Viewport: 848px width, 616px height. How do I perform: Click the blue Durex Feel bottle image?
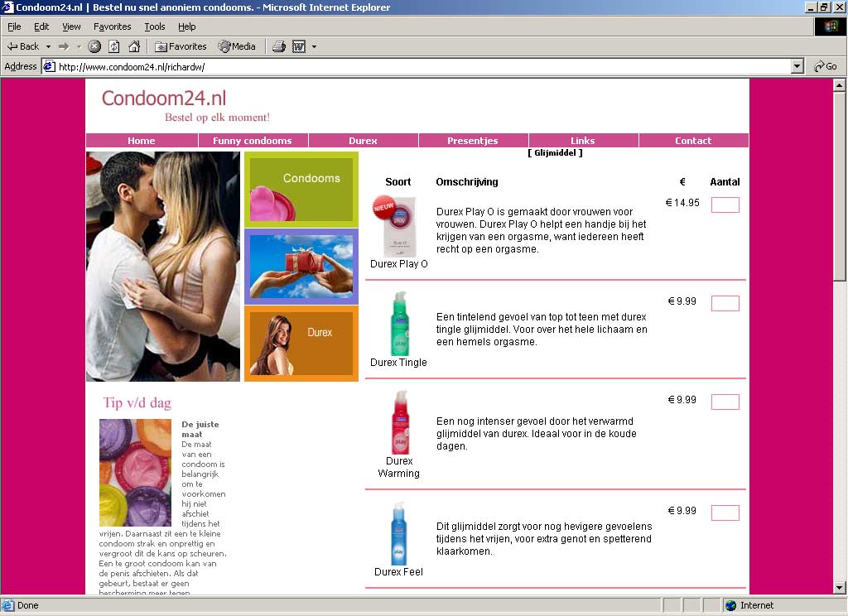pyautogui.click(x=399, y=534)
